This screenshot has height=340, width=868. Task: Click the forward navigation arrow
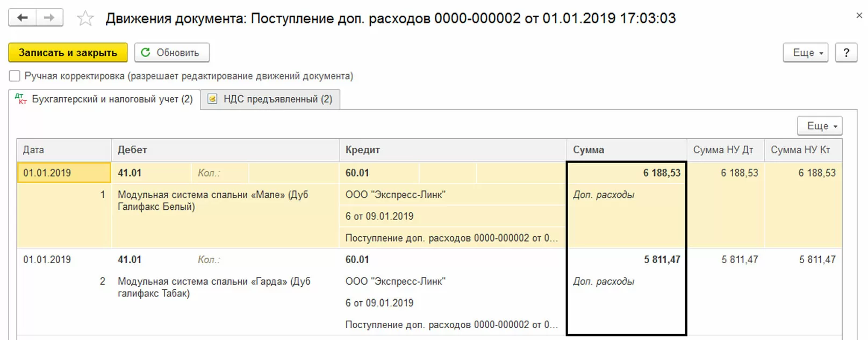(x=49, y=18)
